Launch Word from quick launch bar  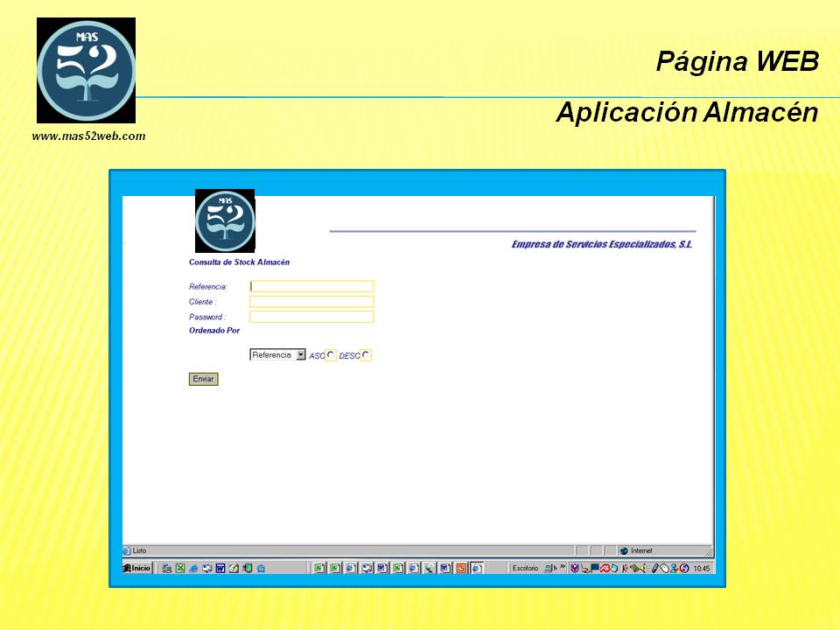coord(220,568)
